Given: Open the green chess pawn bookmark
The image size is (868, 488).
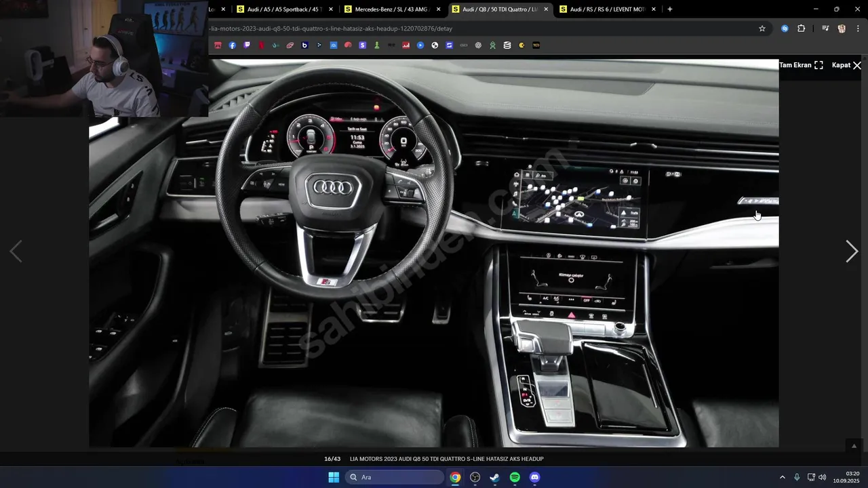Looking at the screenshot, I should [x=377, y=45].
